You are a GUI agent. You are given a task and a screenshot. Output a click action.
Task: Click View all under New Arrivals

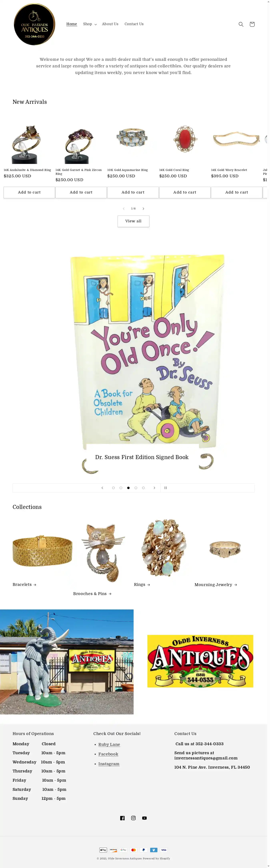click(x=133, y=221)
